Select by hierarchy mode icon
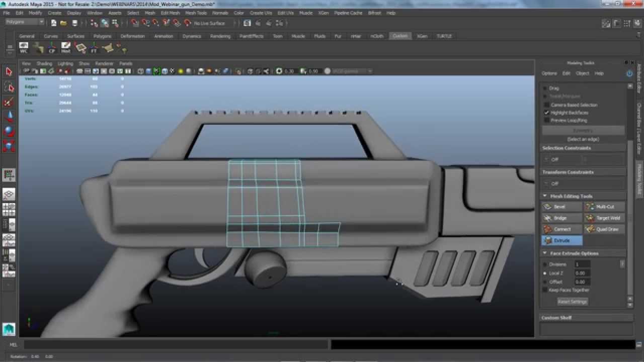Viewport: 644px width, 362px height. click(94, 23)
